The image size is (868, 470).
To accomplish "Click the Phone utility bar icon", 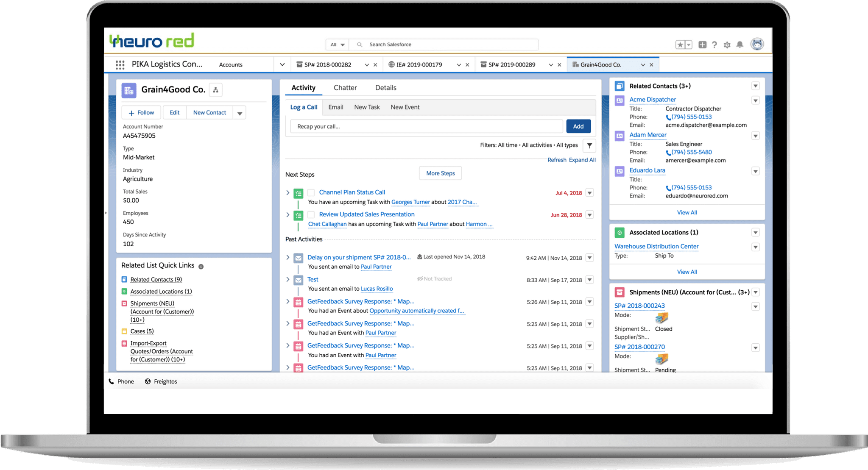I will click(112, 381).
